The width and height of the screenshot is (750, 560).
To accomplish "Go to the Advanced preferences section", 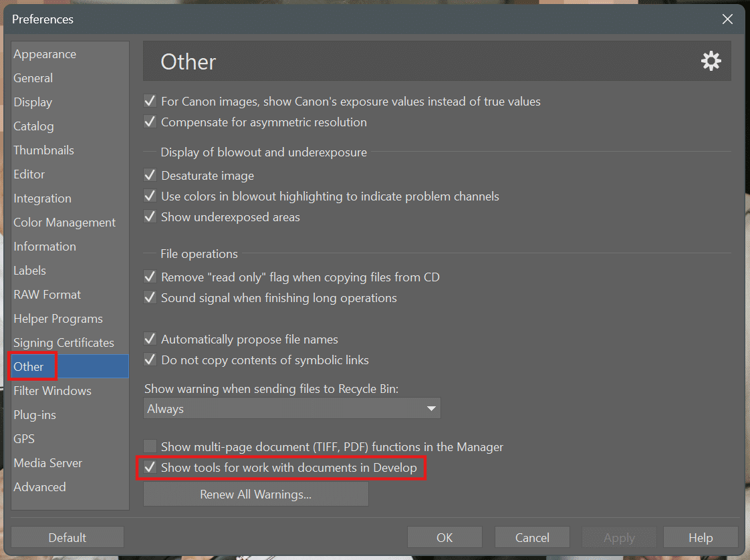I will tap(39, 487).
